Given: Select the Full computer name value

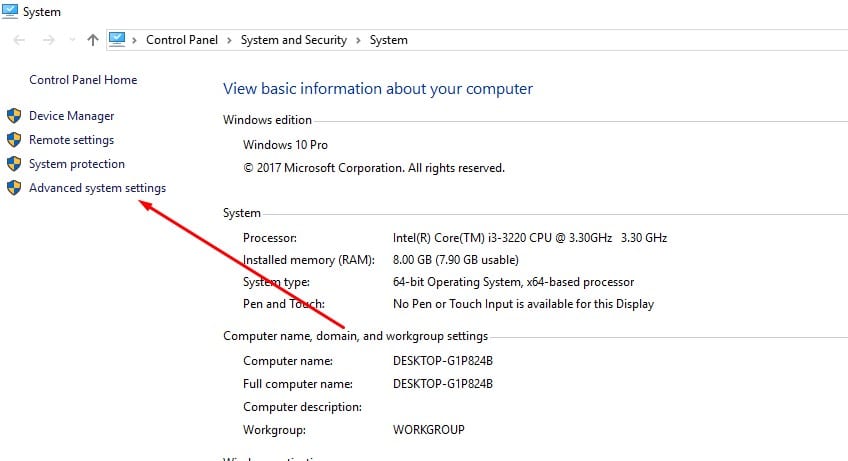Looking at the screenshot, I should coord(443,384).
